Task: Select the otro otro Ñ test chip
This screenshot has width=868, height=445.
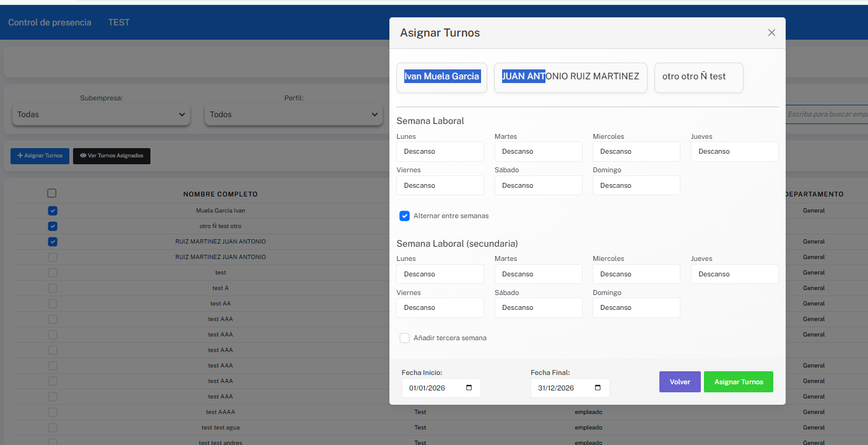Action: 698,77
